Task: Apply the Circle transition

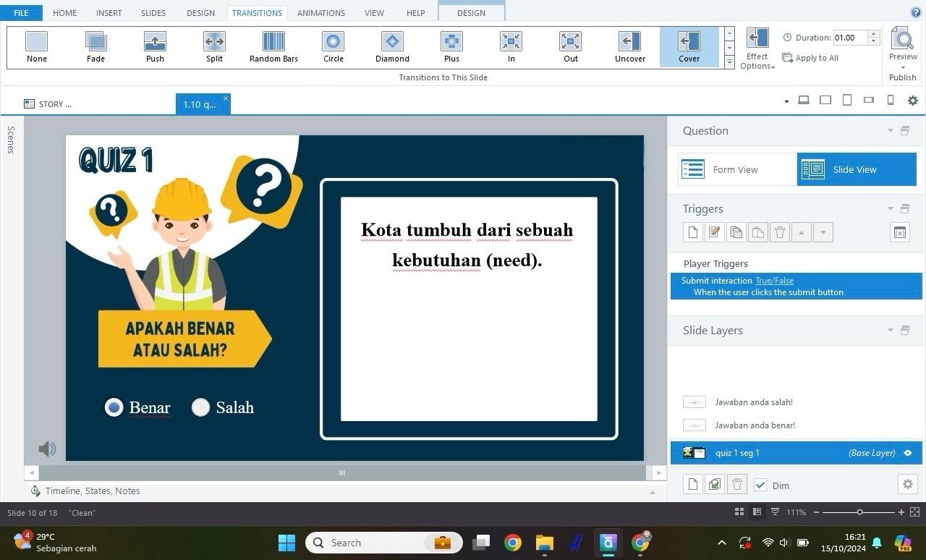Action: coord(333,47)
